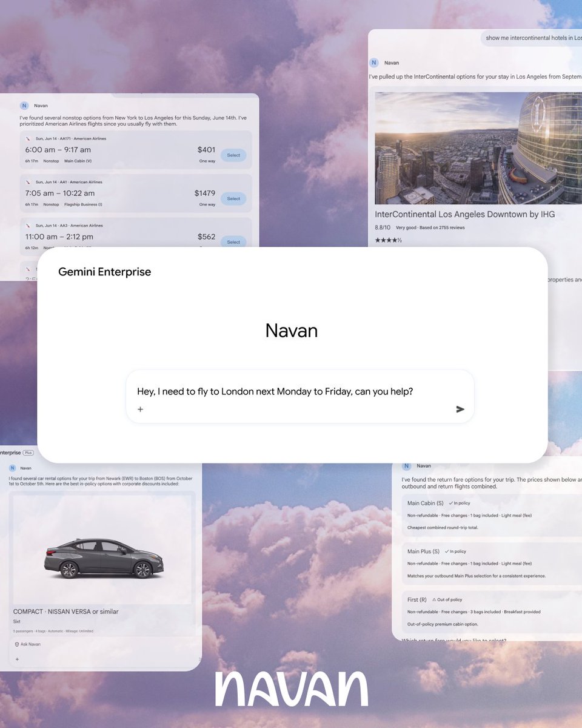Click American Airlines logo on AA171 flight
Viewport: 582px width, 728px height.
pyautogui.click(x=28, y=139)
